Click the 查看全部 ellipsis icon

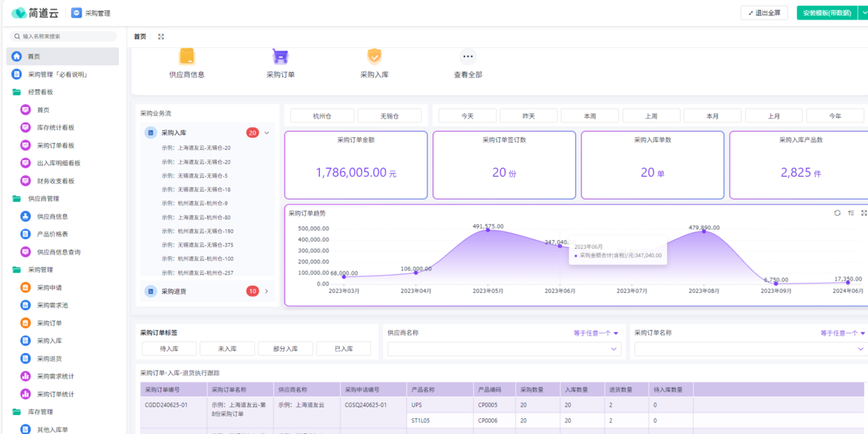point(468,56)
